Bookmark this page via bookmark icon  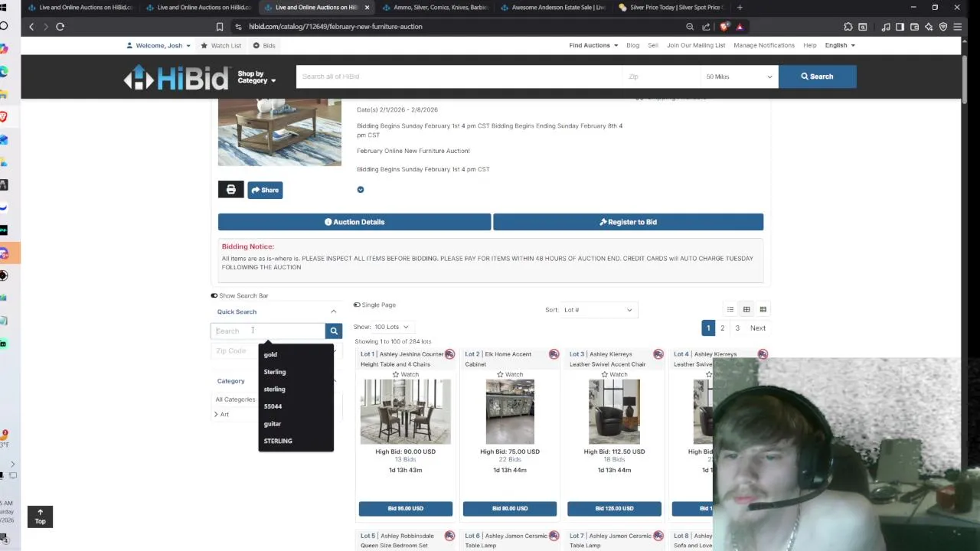tap(220, 27)
